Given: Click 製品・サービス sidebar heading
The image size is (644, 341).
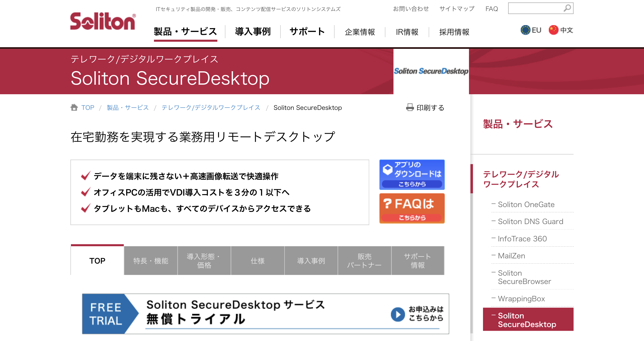Looking at the screenshot, I should [518, 124].
